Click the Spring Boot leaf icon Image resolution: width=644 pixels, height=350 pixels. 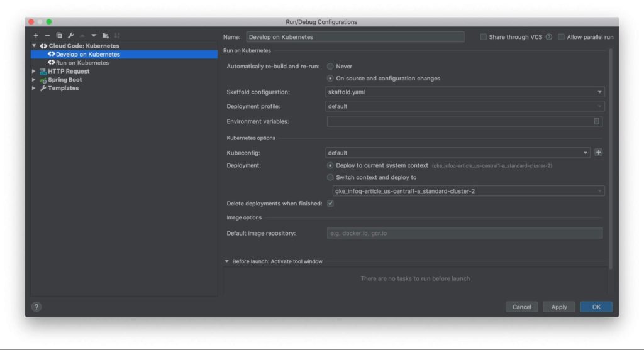pyautogui.click(x=43, y=80)
